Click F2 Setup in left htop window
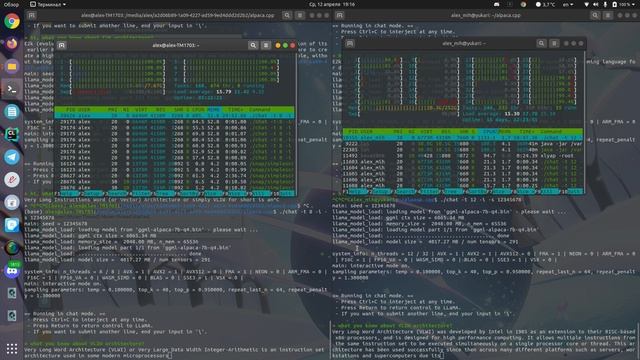The width and height of the screenshot is (640, 360). tap(92, 193)
